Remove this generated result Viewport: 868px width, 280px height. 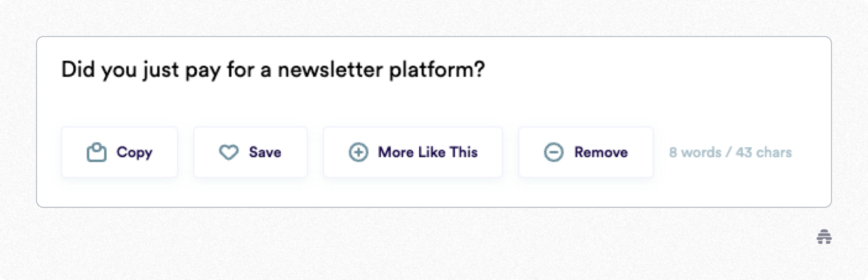point(585,152)
